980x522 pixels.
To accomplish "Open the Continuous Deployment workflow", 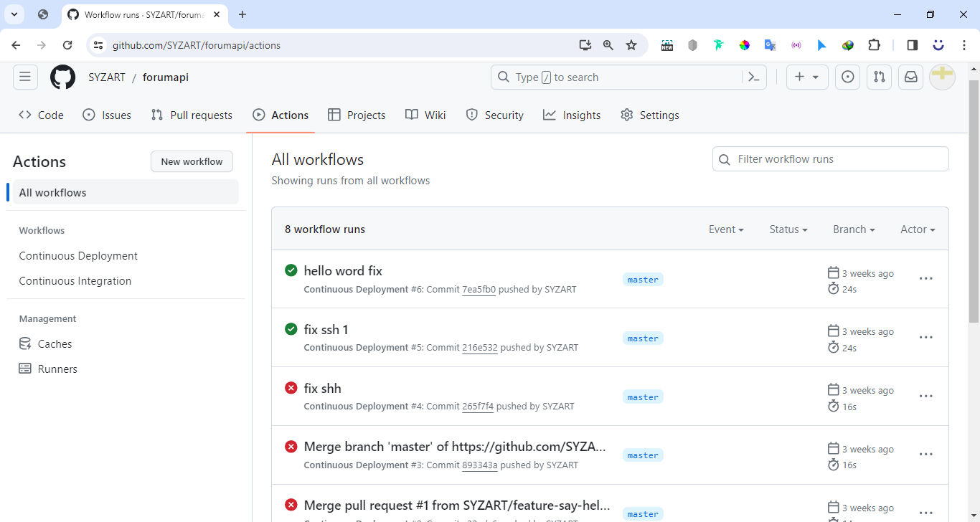I will click(x=78, y=255).
